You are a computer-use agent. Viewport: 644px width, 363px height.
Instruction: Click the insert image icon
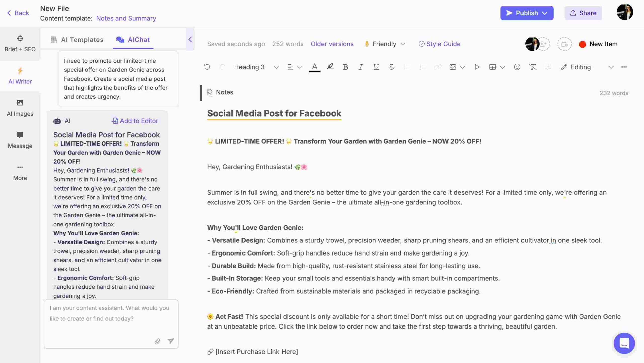(x=453, y=67)
